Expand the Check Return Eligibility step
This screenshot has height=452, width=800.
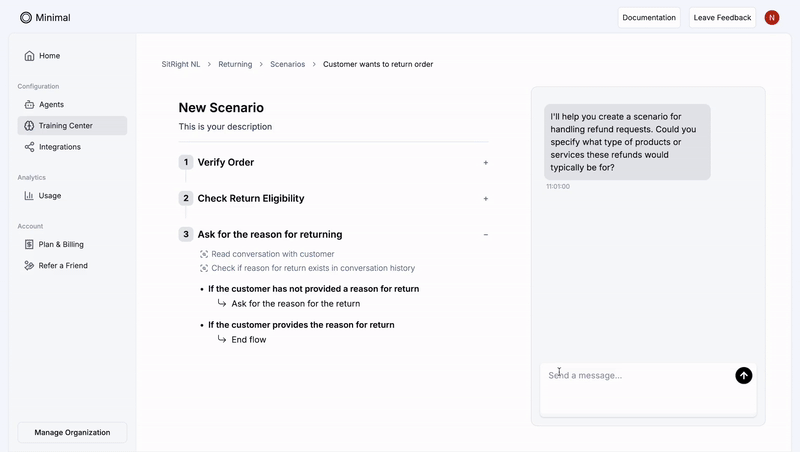(x=485, y=198)
